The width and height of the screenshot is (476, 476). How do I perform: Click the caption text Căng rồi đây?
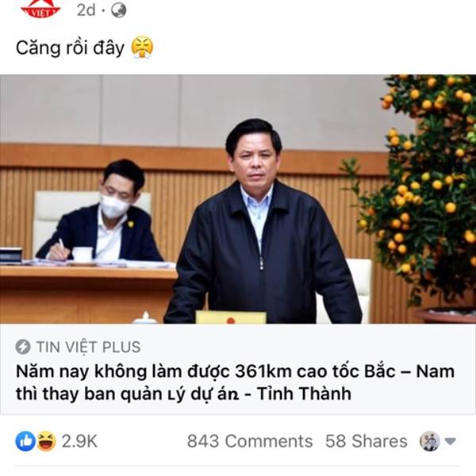(70, 48)
